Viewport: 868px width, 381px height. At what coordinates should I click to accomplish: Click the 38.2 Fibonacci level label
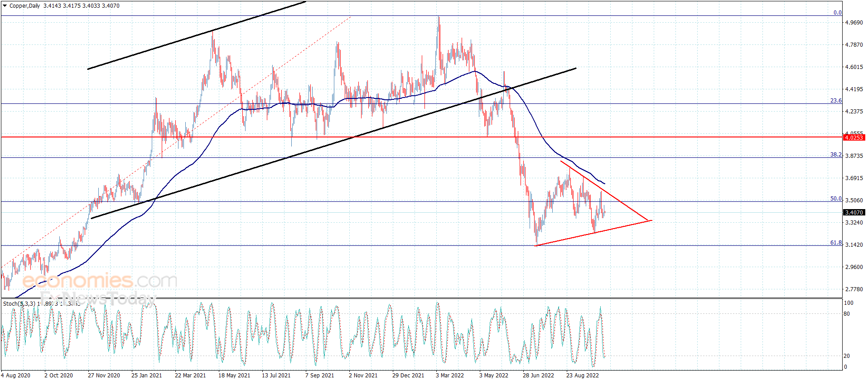(x=835, y=155)
